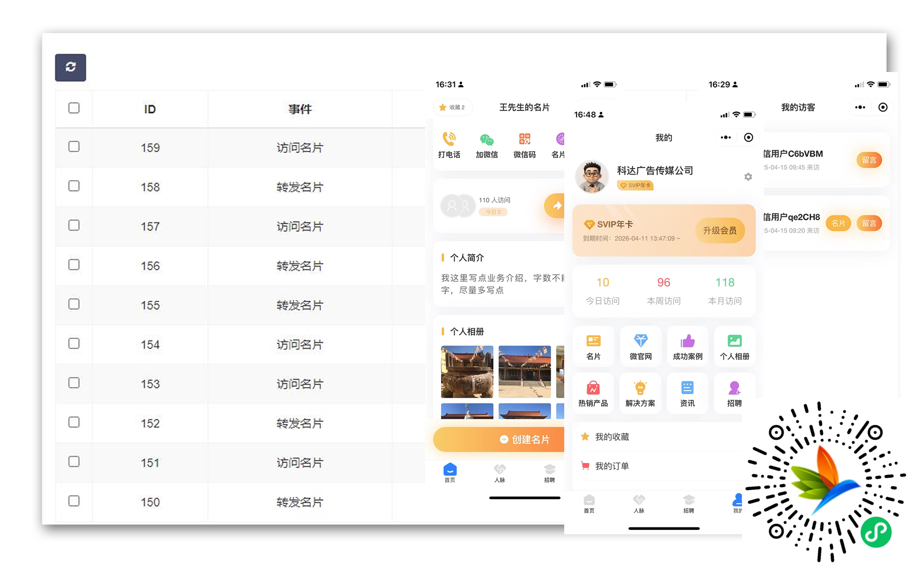This screenshot has width=924, height=581.
Task: Select the checkbox for row ID 154
Action: pyautogui.click(x=74, y=344)
